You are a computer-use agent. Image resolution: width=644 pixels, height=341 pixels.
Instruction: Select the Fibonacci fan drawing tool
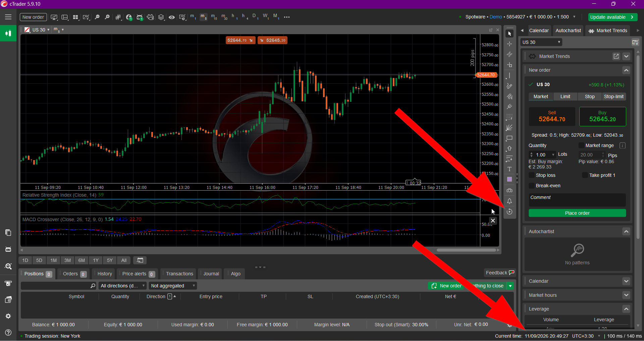click(x=509, y=128)
